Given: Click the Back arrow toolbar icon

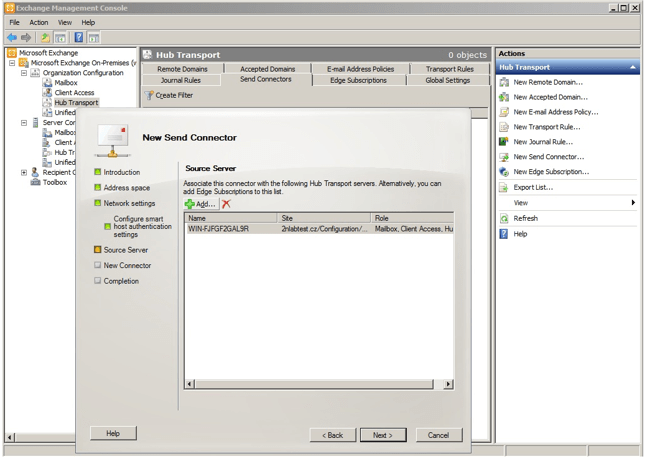Looking at the screenshot, I should [x=12, y=38].
